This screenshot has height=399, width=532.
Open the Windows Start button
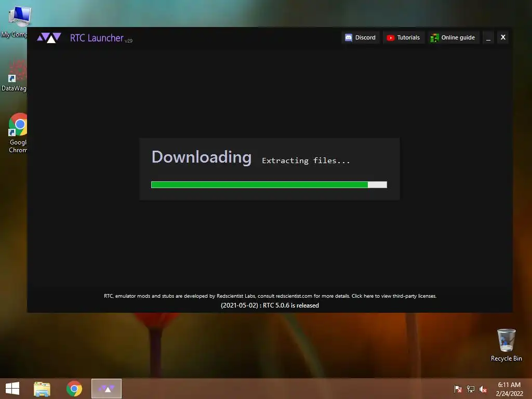coord(12,389)
